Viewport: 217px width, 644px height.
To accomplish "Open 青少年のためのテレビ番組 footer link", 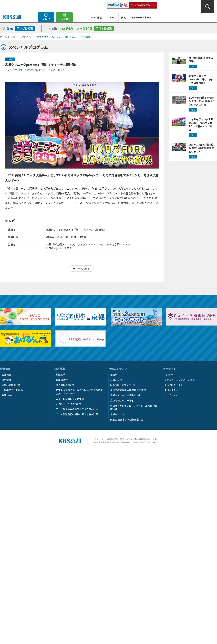I will [70, 399].
